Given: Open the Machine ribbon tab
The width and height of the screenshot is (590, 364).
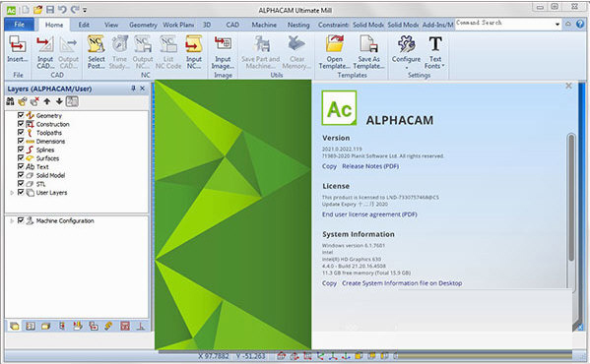Looking at the screenshot, I should click(x=264, y=25).
